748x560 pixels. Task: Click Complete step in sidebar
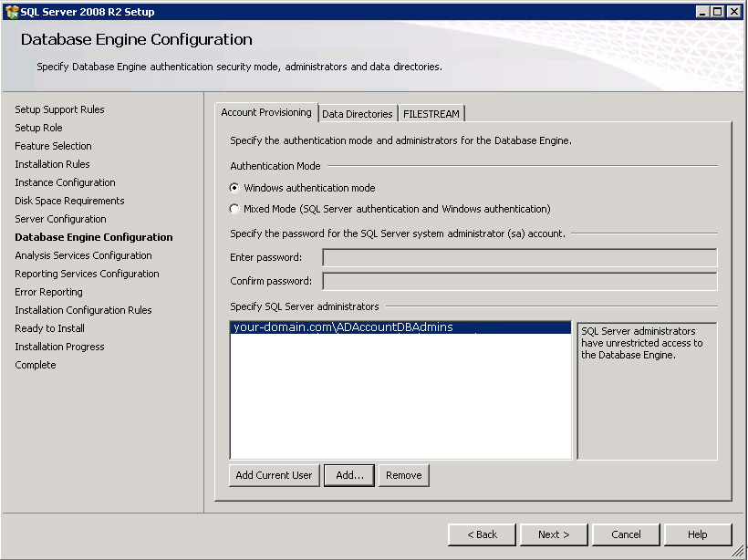click(36, 365)
